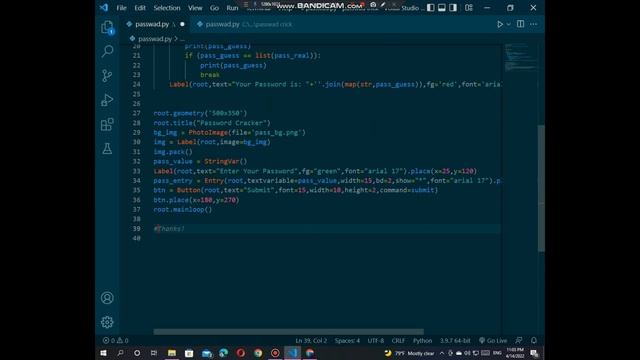This screenshot has height=360, width=640.
Task: Change encoding via UTF-8
Action: click(x=376, y=340)
